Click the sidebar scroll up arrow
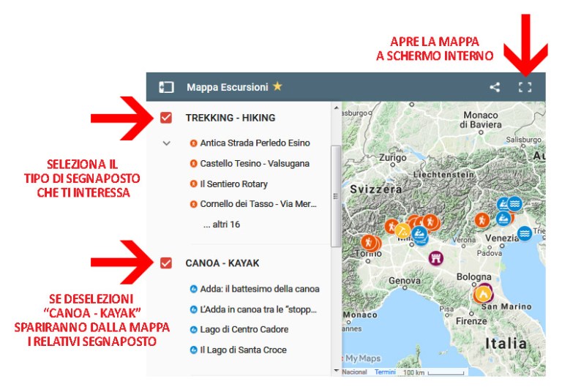562x392 pixels. pos(336,107)
